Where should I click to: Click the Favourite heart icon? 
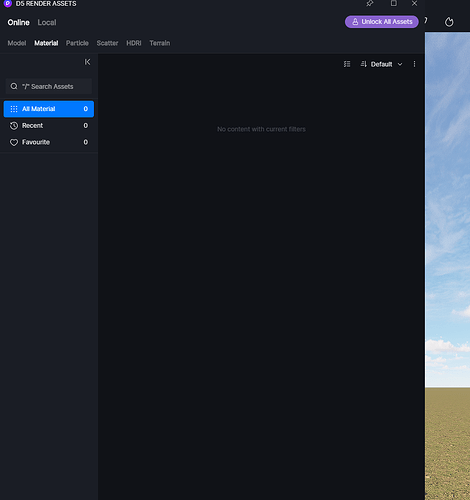(x=14, y=142)
